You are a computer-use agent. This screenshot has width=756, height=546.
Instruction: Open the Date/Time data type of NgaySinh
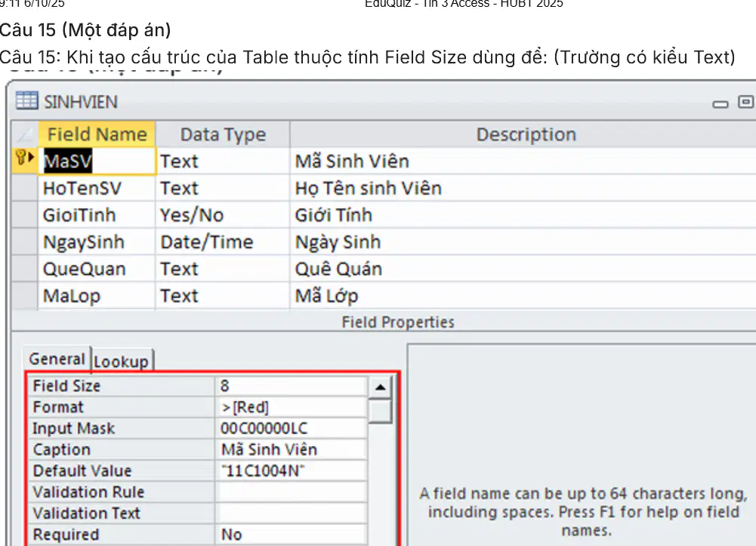[223, 242]
